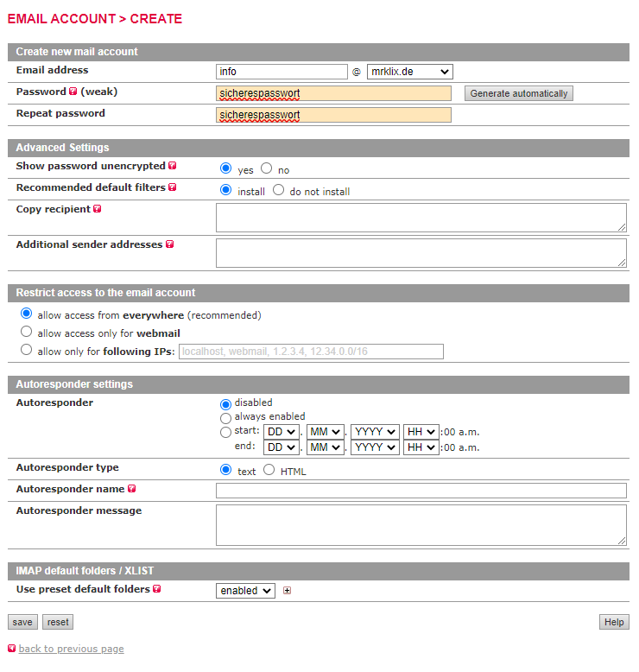Click 'IMAP default folders / XLIST' header

click(319, 571)
